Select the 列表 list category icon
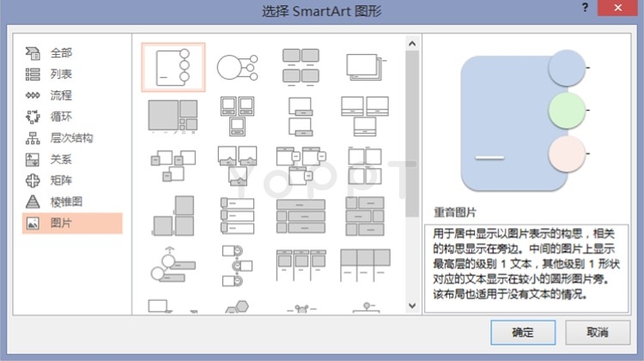 click(33, 75)
